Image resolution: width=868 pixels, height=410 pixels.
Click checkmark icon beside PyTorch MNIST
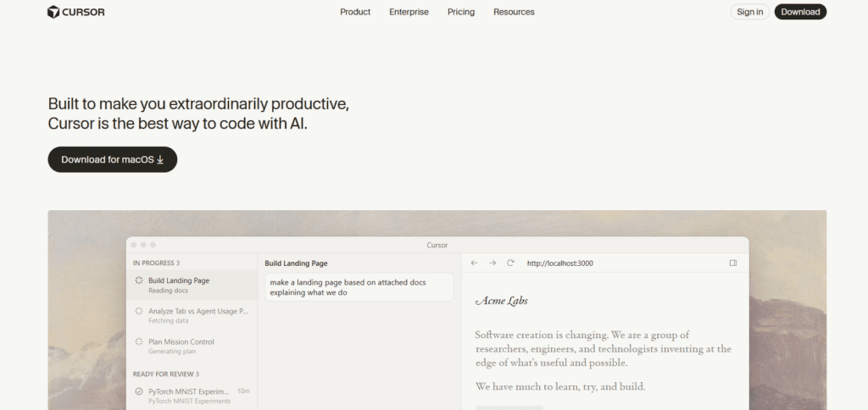[x=139, y=391]
